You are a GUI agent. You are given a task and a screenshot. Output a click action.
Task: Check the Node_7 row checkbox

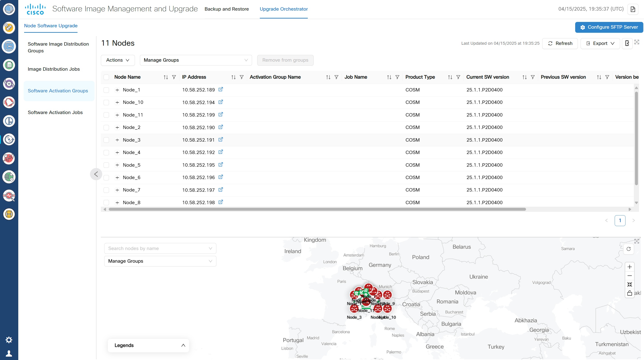pyautogui.click(x=106, y=190)
